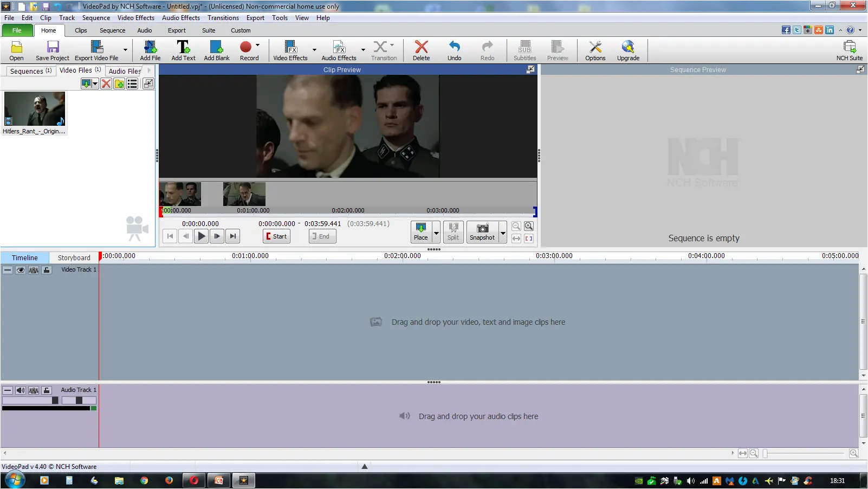Viewport: 868px width, 489px height.
Task: Switch to the Clips ribbon tab
Action: tap(81, 30)
